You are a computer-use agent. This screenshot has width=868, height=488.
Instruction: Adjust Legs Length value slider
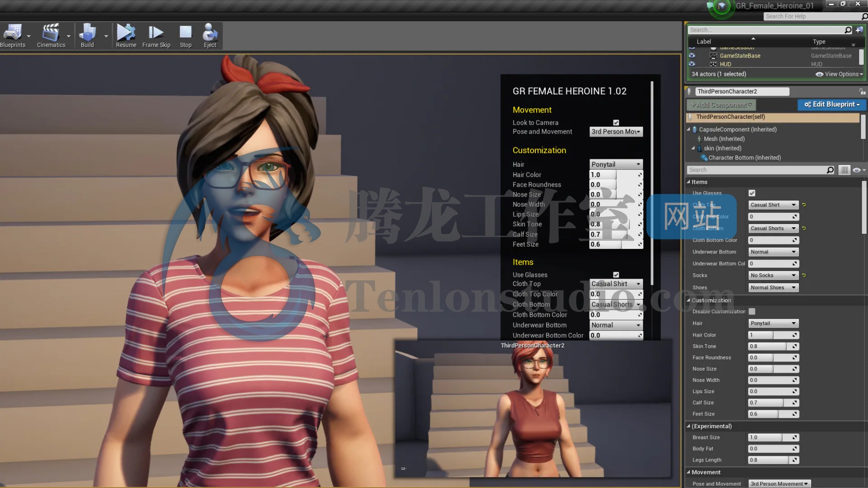773,460
